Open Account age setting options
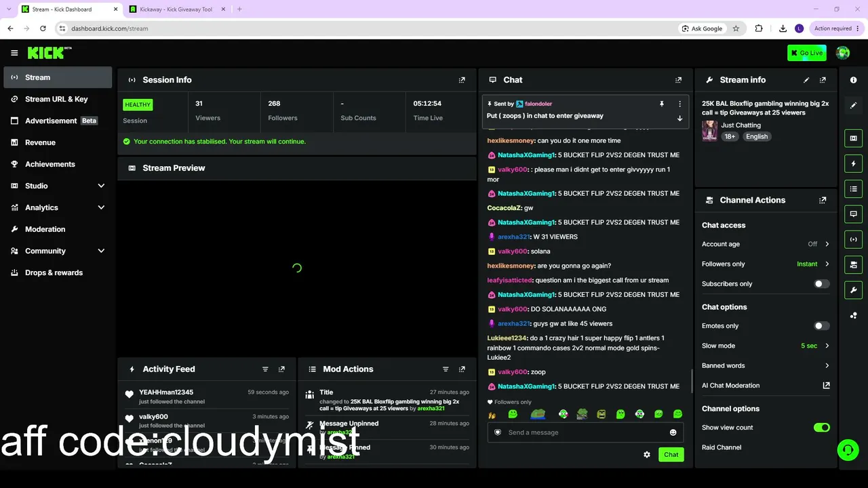The image size is (868, 488). (x=766, y=244)
